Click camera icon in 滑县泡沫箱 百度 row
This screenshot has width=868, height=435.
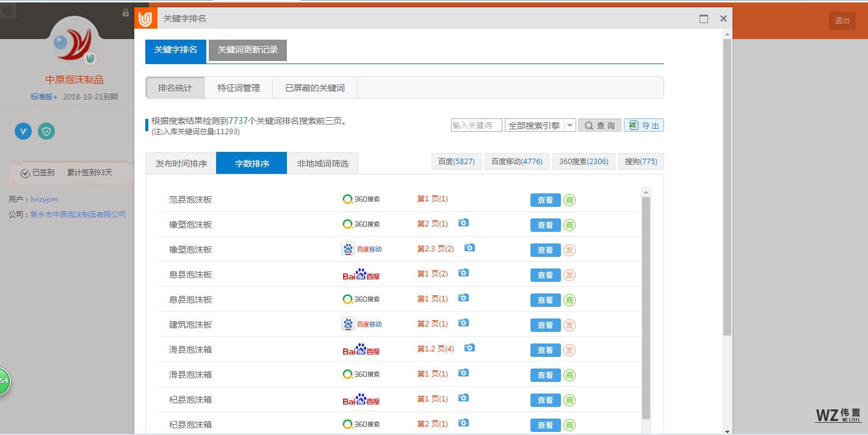pos(469,348)
